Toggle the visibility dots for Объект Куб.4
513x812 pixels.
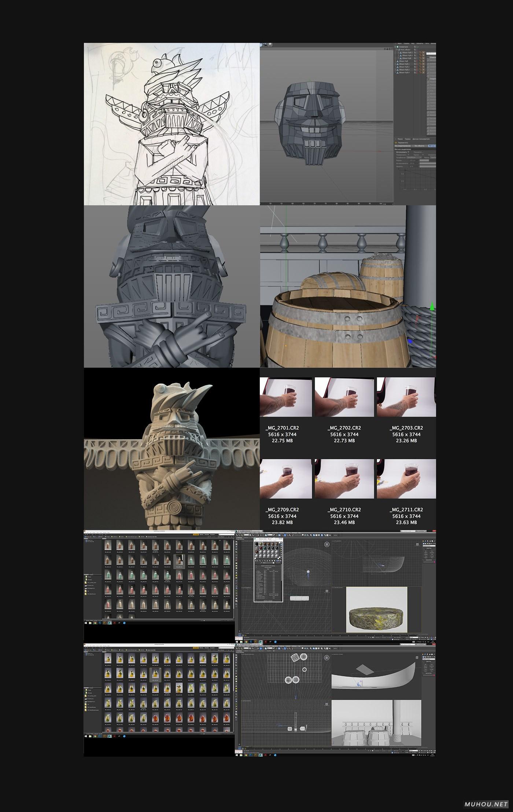(x=415, y=73)
